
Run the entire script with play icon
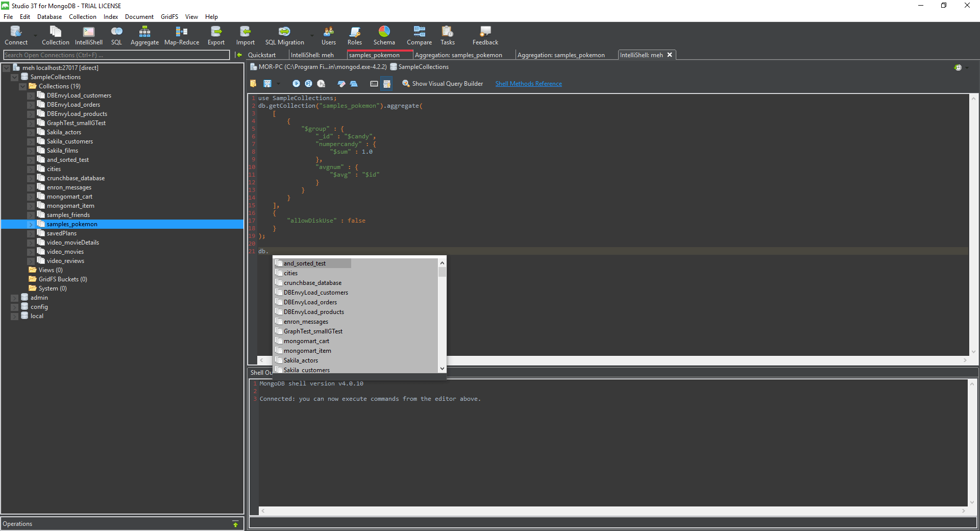coord(296,83)
